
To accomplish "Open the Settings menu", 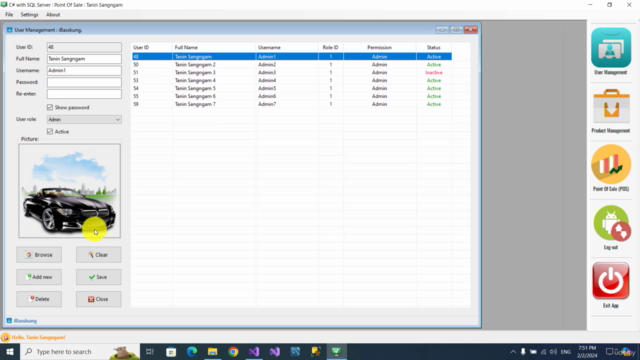I will 29,15.
